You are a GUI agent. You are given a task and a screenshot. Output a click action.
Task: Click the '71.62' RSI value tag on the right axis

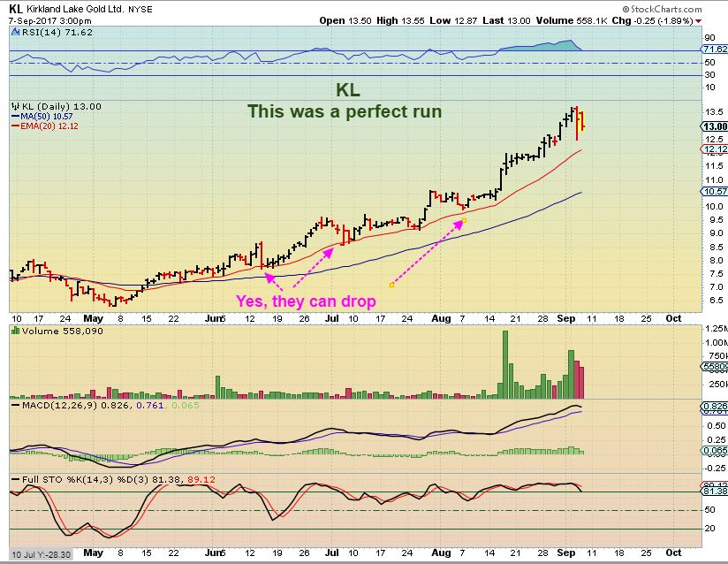click(x=715, y=49)
